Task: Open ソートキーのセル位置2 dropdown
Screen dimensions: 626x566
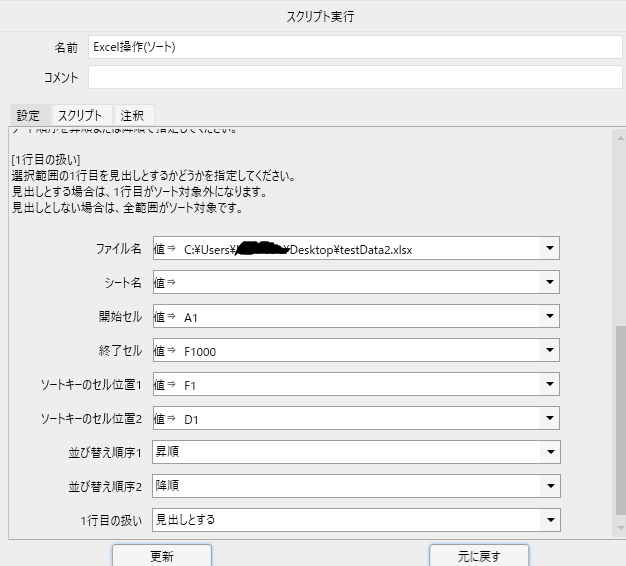Action: [549, 419]
